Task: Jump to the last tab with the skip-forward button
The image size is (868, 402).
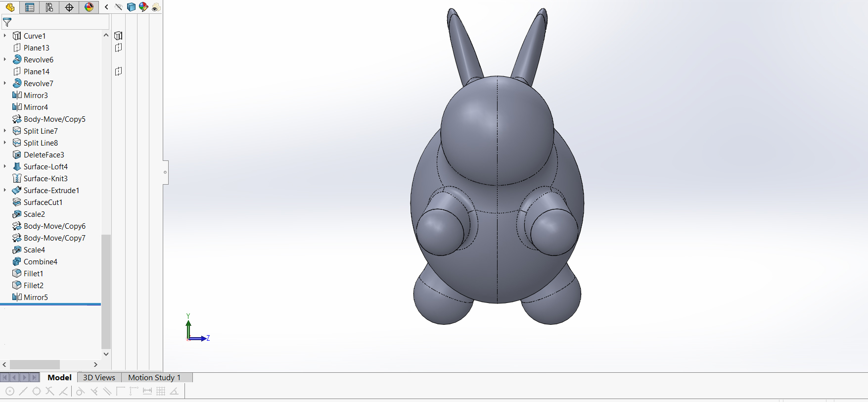Action: point(34,377)
